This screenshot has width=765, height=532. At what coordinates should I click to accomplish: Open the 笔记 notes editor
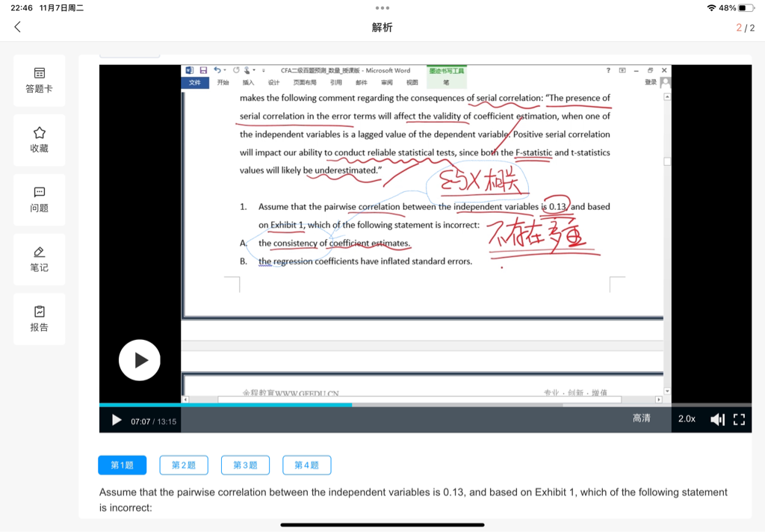point(40,259)
